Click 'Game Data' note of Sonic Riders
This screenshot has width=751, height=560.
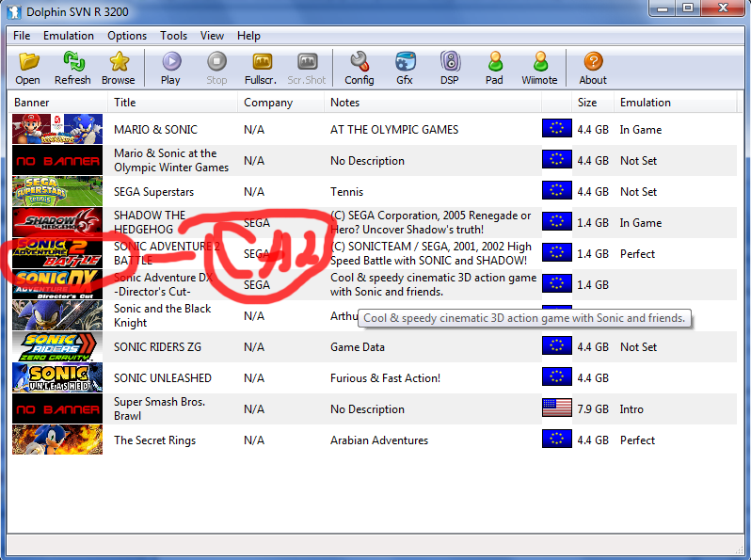click(x=358, y=347)
